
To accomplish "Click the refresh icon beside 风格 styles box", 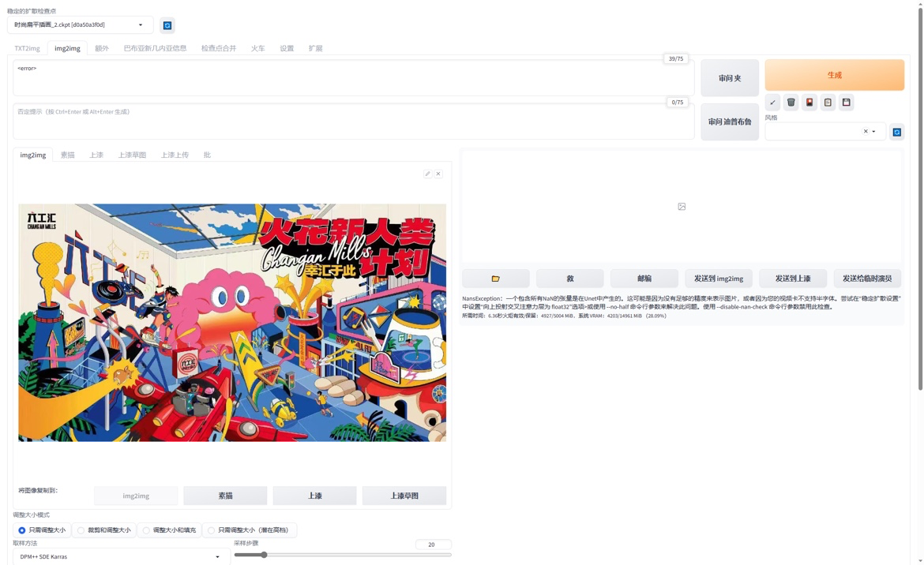I will 897,132.
